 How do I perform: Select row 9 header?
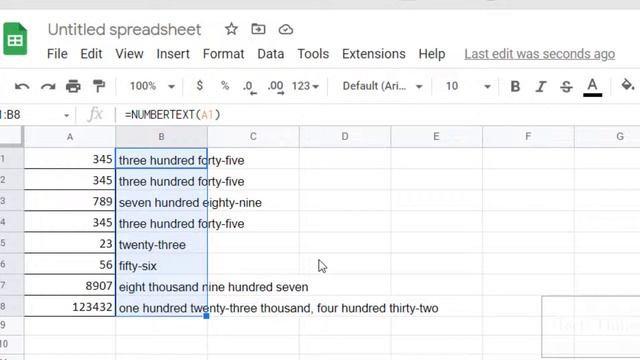pos(11,325)
